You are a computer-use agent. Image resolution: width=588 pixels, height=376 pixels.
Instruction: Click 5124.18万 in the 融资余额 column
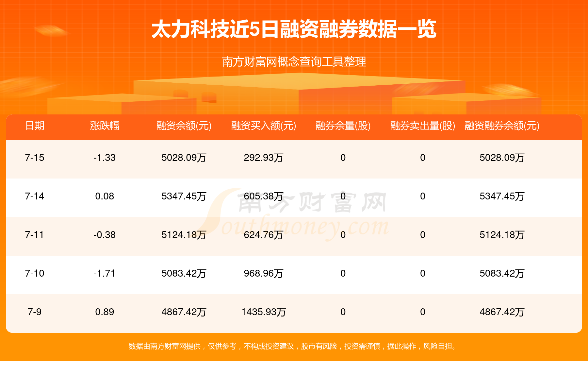click(184, 235)
